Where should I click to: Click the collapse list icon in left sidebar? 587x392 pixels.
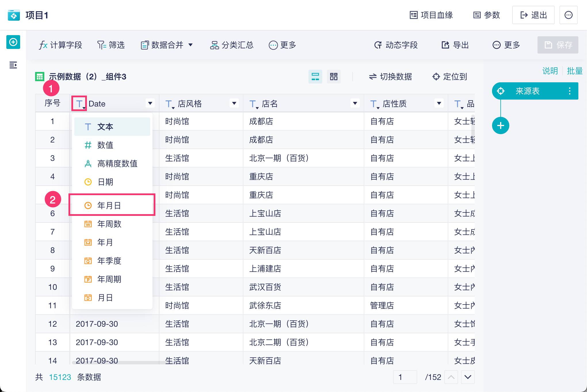coord(13,65)
